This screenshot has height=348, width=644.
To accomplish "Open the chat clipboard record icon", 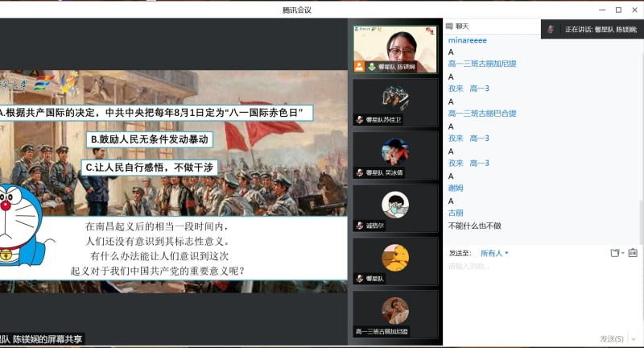I will coord(633,253).
